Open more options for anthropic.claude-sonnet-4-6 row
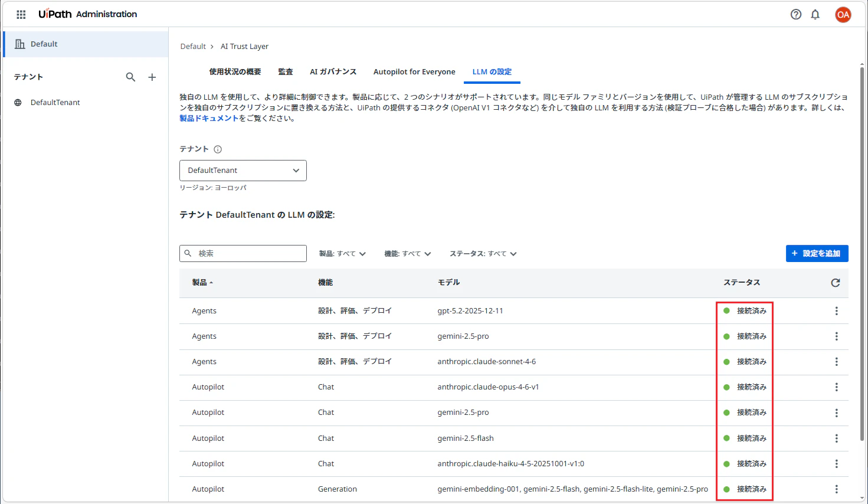 click(836, 362)
